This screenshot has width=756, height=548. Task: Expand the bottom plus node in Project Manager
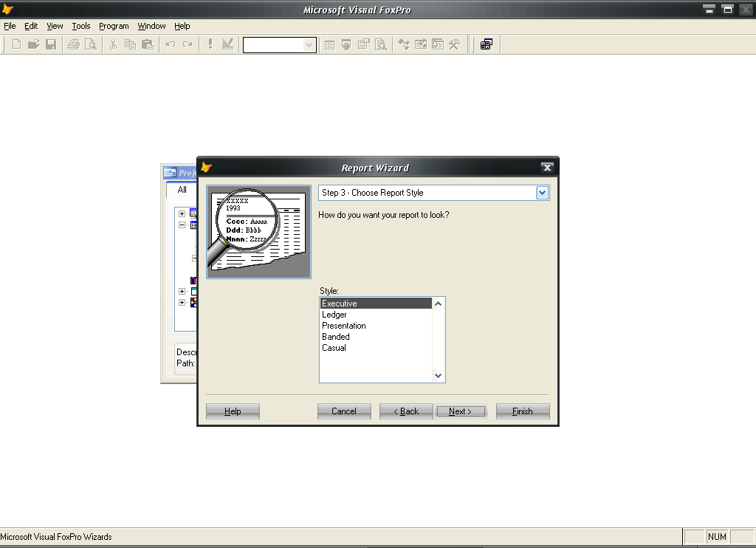[182, 303]
